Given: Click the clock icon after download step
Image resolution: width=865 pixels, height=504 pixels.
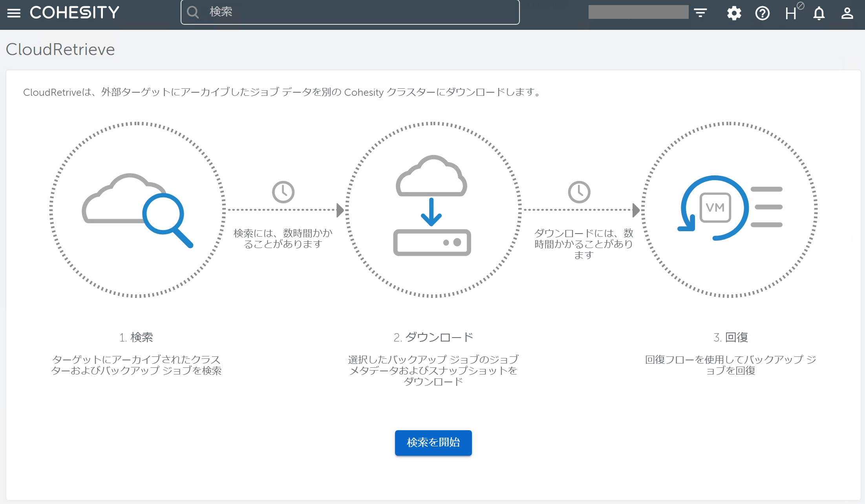Looking at the screenshot, I should click(x=579, y=192).
